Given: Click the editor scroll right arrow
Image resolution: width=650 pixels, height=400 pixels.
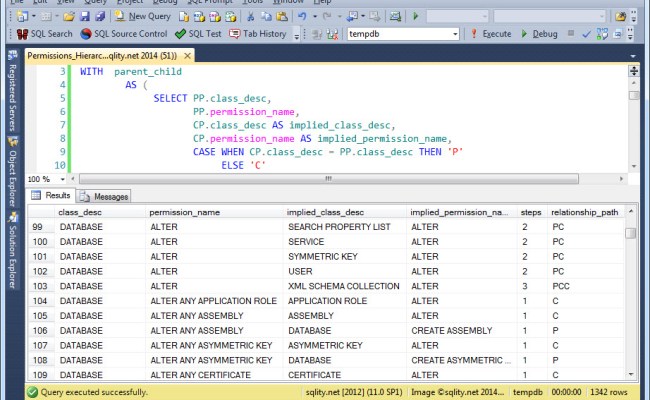Looking at the screenshot, I should [621, 179].
